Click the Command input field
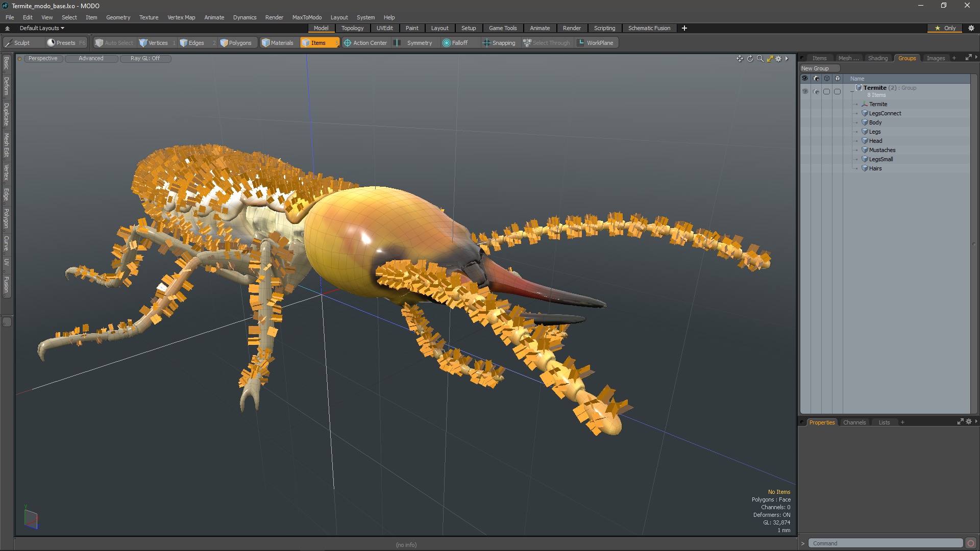 click(886, 543)
